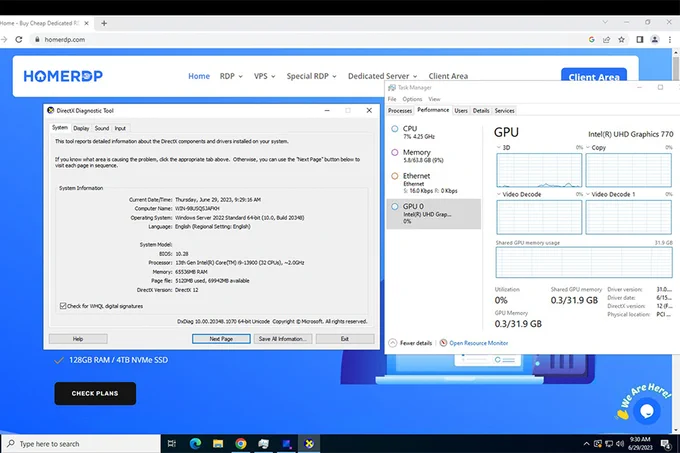This screenshot has width=680, height=453.
Task: Open Chrome's three-dot menu
Action: pos(670,39)
